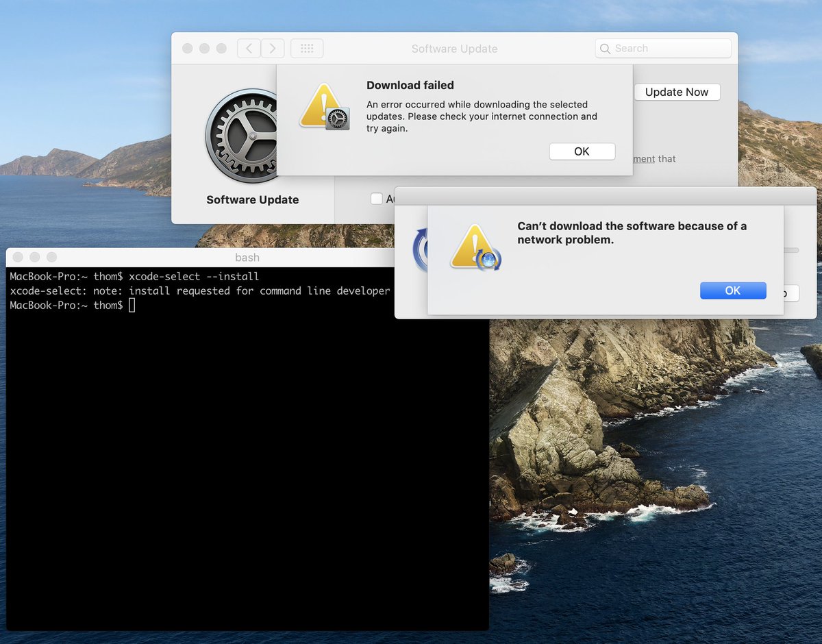
Task: Click the Software Update window title
Action: (454, 49)
